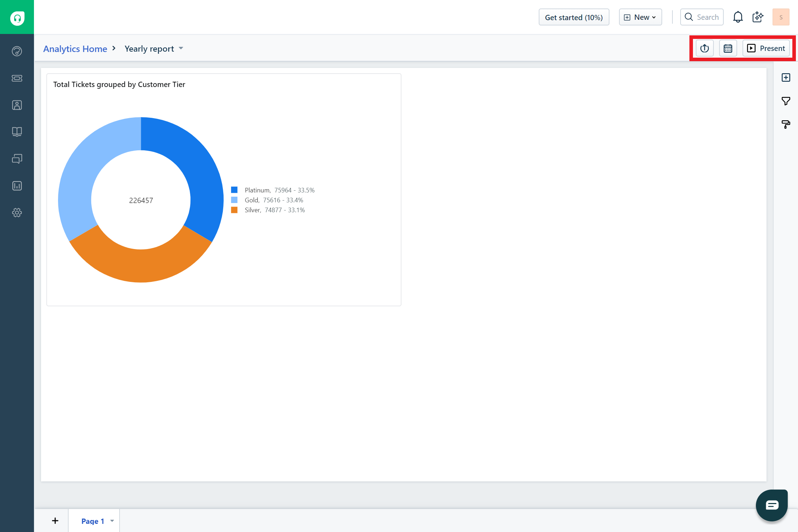
Task: Click the export report icon
Action: coord(704,48)
